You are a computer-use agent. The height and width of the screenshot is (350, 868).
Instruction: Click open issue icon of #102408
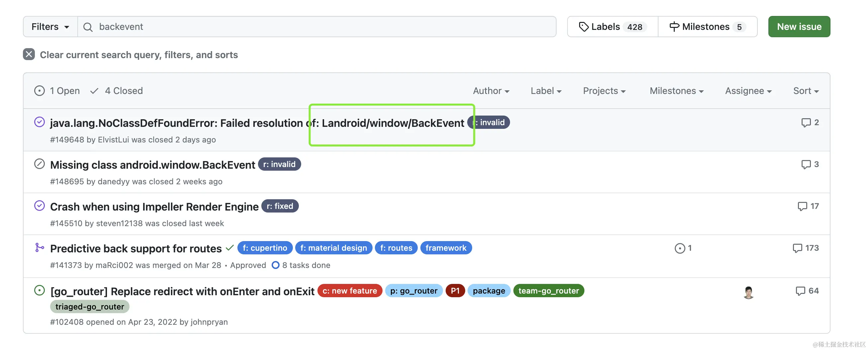pyautogui.click(x=40, y=290)
